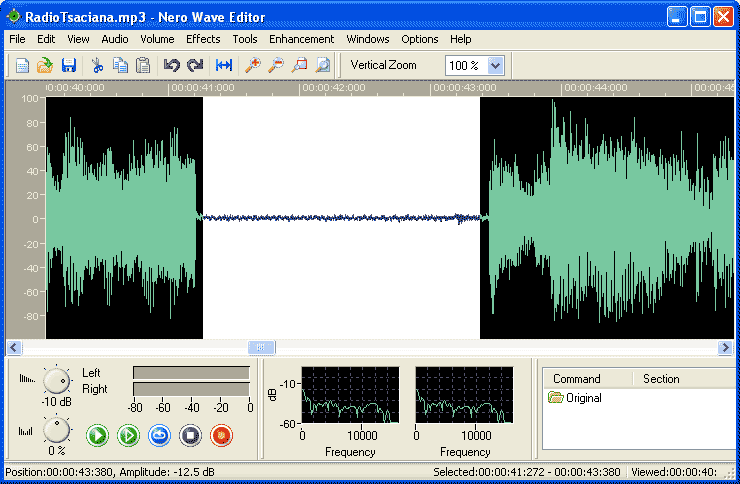This screenshot has width=740, height=484.
Task: Play all with the first green button
Action: tap(97, 435)
